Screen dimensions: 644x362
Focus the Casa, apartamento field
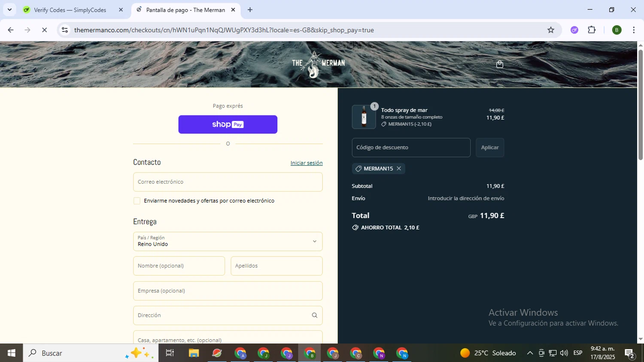tap(228, 338)
